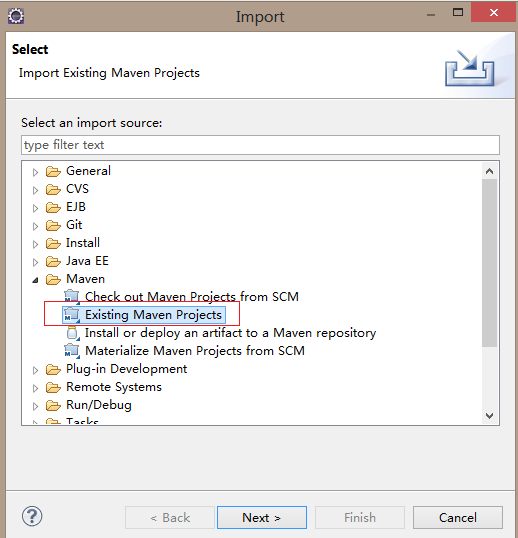Screen dimensions: 518x538
Task: Expand the EJB tree node
Action: tap(35, 208)
